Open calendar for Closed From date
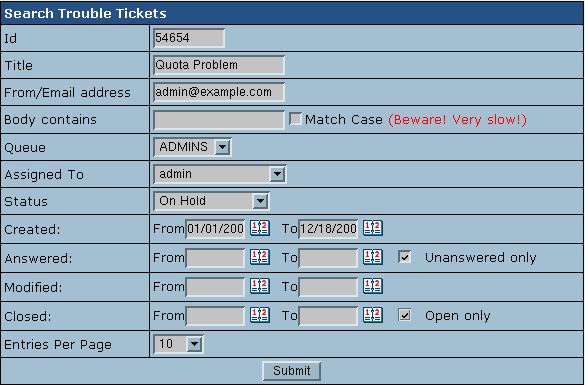Image resolution: width=585 pixels, height=385 pixels. (260, 315)
